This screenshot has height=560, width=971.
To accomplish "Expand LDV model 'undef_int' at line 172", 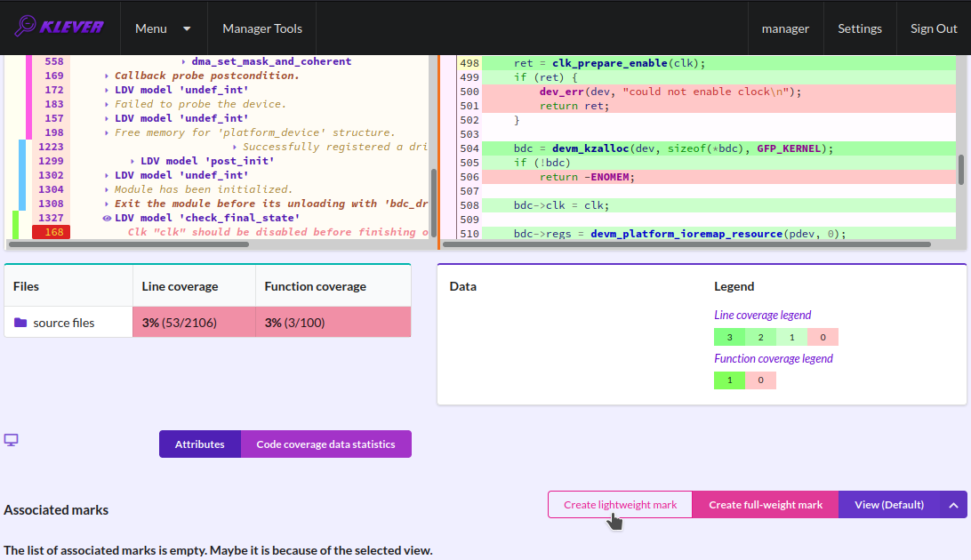I will 107,90.
